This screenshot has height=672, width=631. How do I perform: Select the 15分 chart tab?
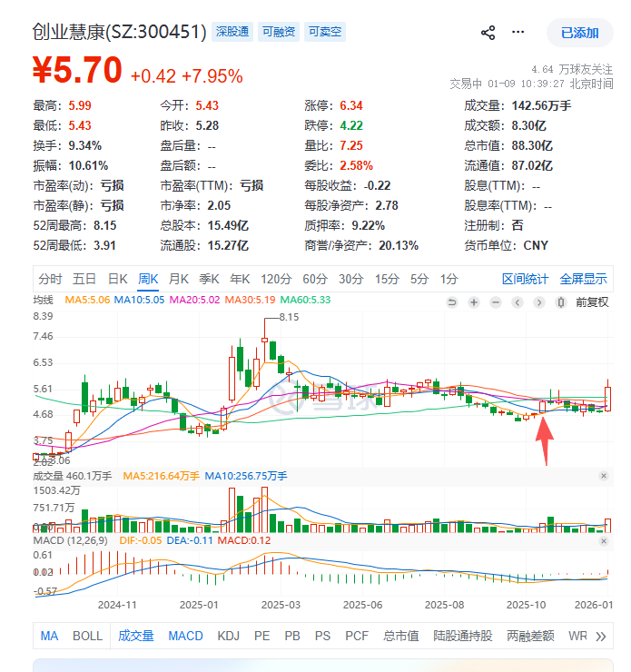pyautogui.click(x=387, y=279)
